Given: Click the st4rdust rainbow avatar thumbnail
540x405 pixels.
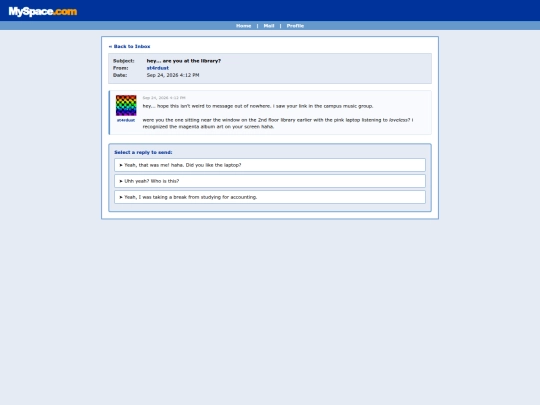Looking at the screenshot, I should (x=126, y=105).
